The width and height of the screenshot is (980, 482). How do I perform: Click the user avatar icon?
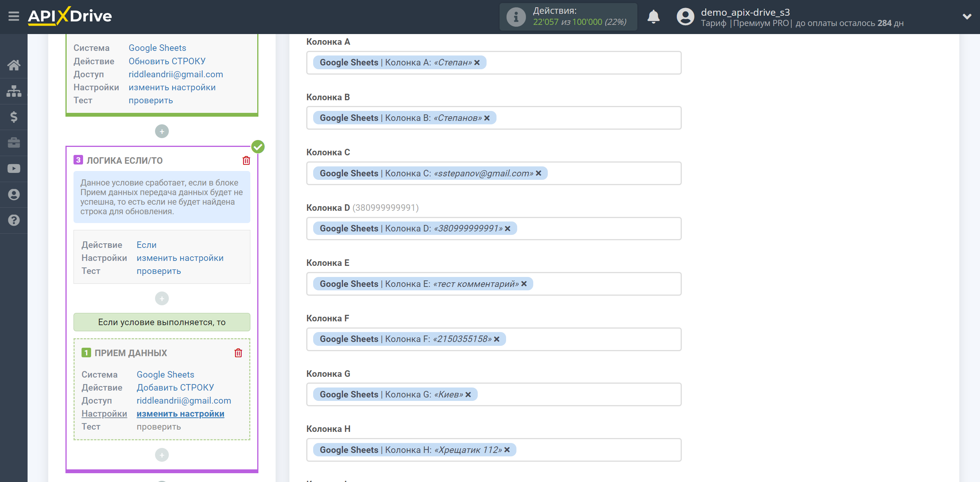[x=685, y=17]
